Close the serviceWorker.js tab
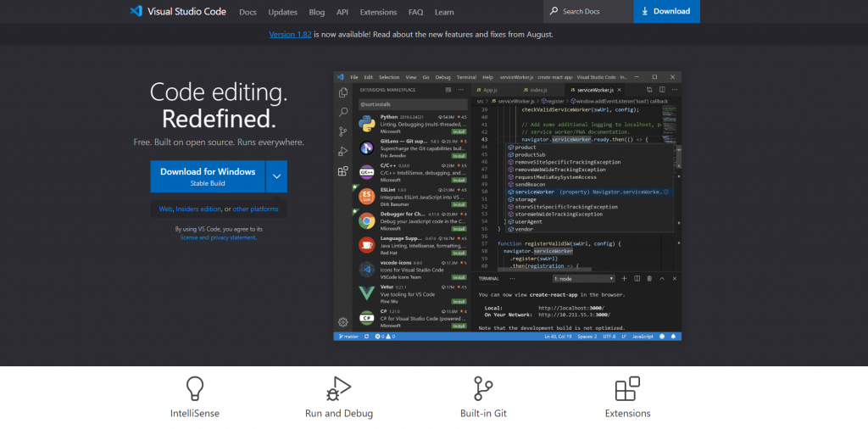The image size is (868, 429). (620, 90)
